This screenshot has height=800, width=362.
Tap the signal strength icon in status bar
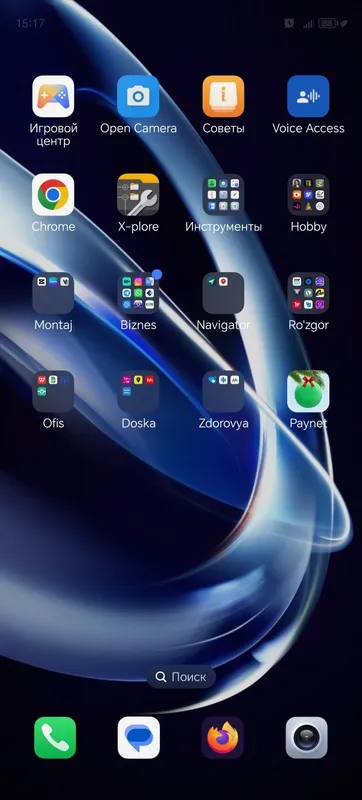(x=307, y=23)
